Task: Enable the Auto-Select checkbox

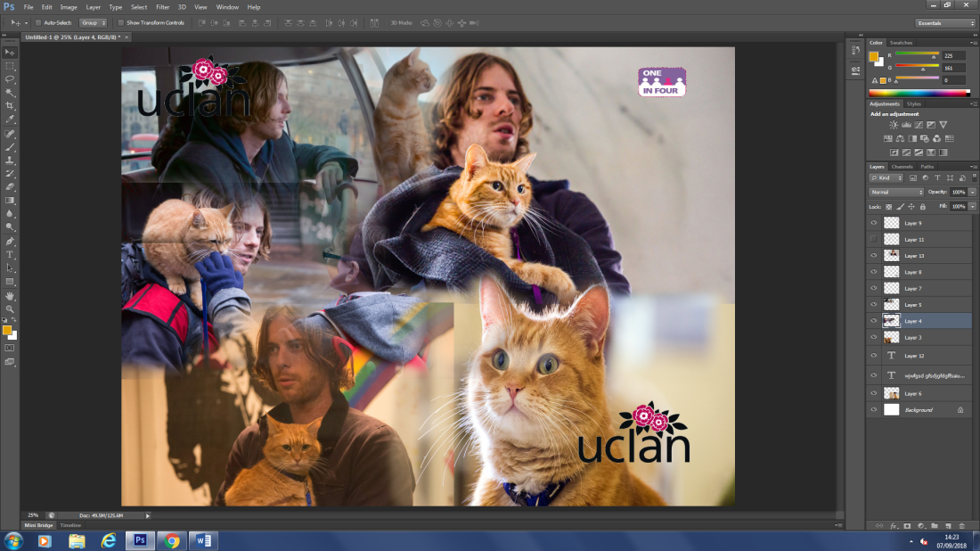Action: coord(38,22)
